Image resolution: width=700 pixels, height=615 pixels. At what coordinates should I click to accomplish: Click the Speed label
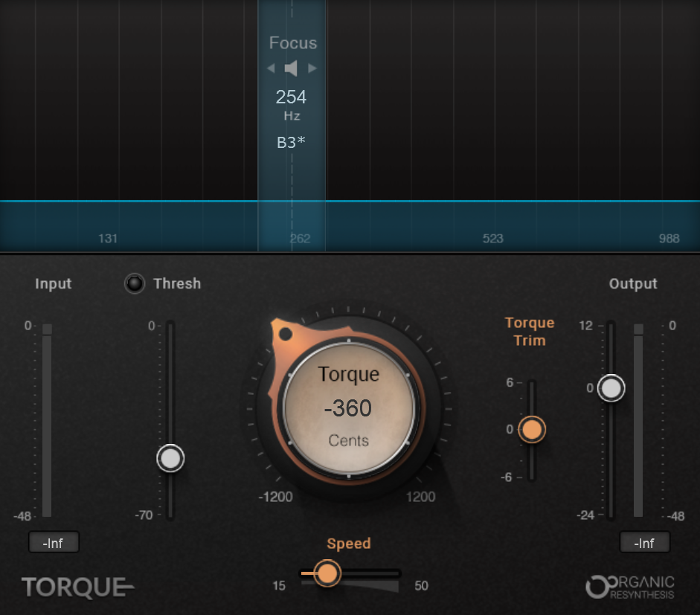point(349,543)
